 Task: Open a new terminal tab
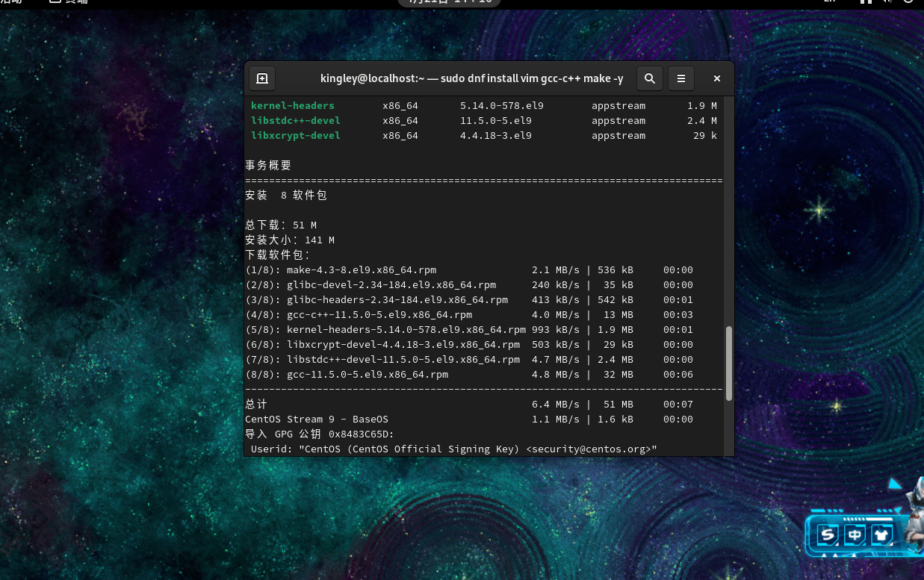[x=262, y=78]
